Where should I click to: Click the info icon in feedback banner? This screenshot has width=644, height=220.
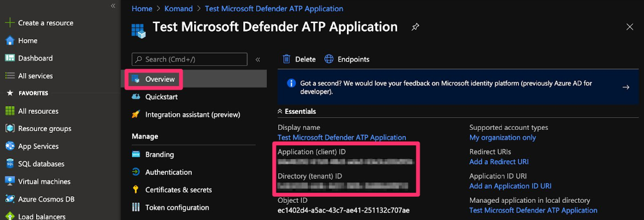click(291, 83)
